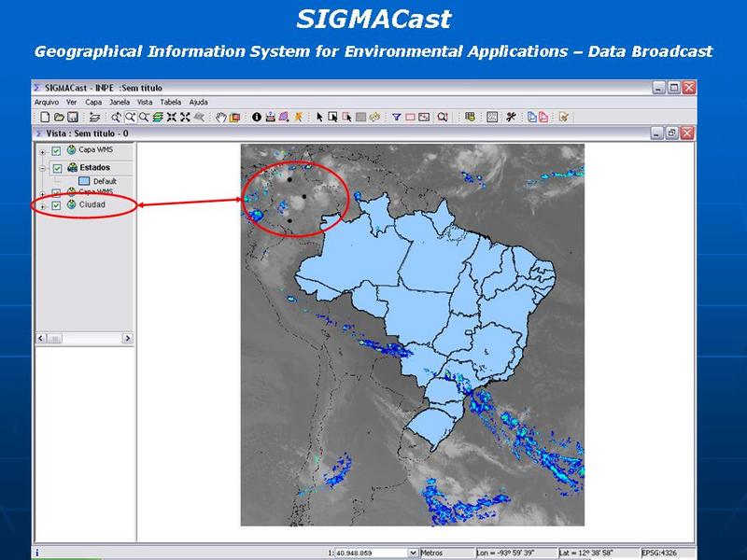This screenshot has height=560, width=747.
Task: Open a project using the folder icon
Action: pyautogui.click(x=59, y=118)
